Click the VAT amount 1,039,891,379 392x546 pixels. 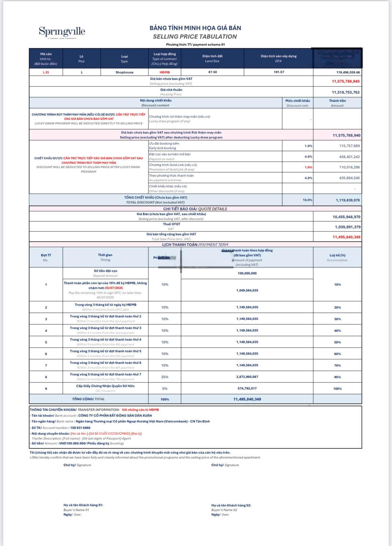click(x=348, y=227)
